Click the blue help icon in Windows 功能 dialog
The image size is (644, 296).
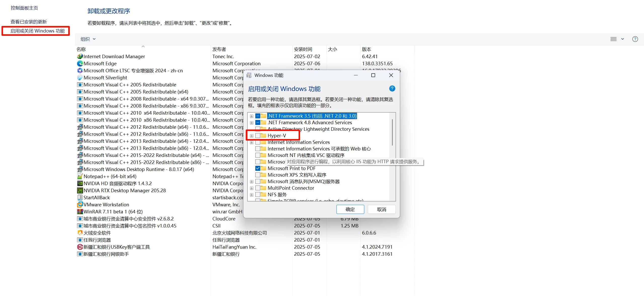pyautogui.click(x=392, y=89)
